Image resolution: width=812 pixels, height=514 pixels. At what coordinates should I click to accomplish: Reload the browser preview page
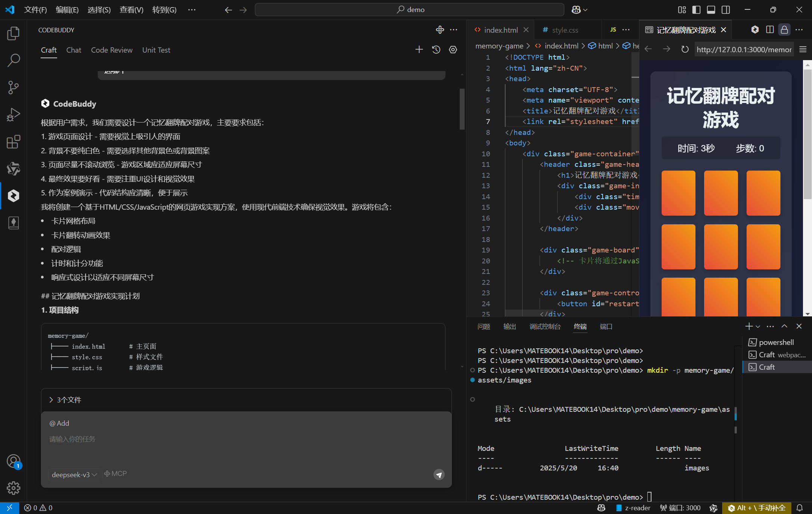click(x=685, y=49)
